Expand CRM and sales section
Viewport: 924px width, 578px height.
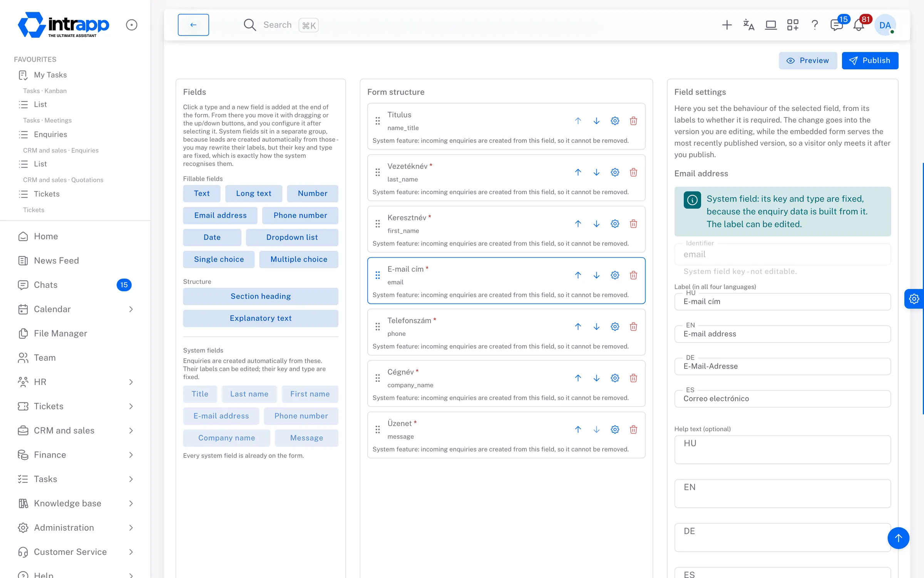[131, 430]
